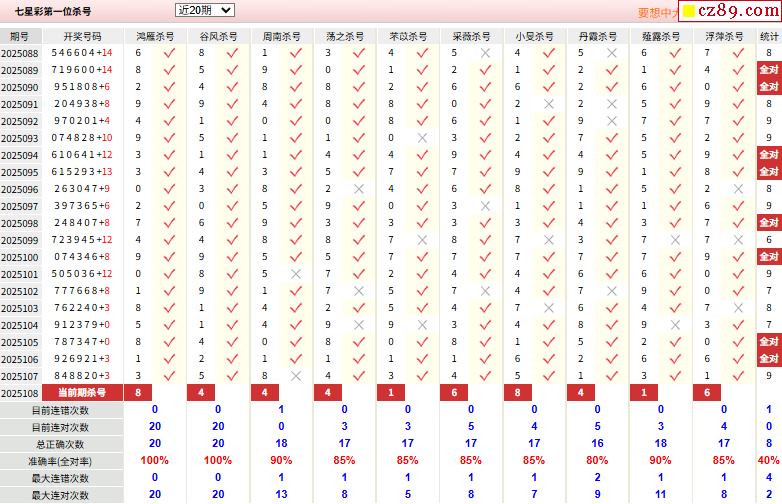This screenshot has height=504, width=782.
Task: Click the cross mark for 薤露 in row 2025099
Action: (x=675, y=240)
